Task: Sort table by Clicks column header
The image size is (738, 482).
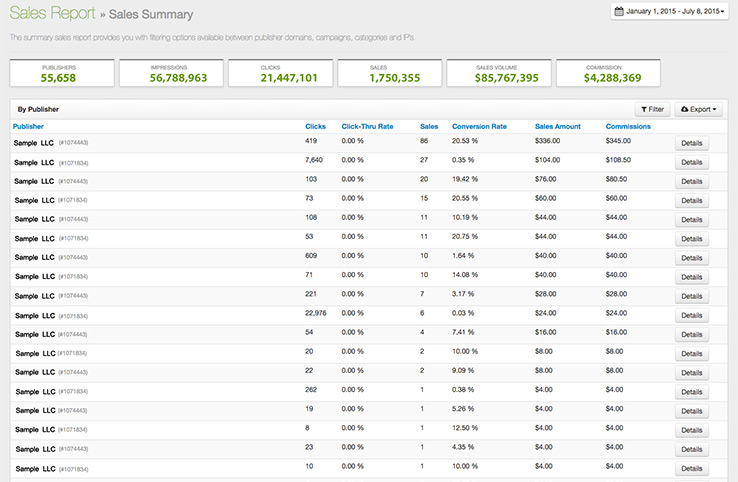Action: [x=315, y=126]
